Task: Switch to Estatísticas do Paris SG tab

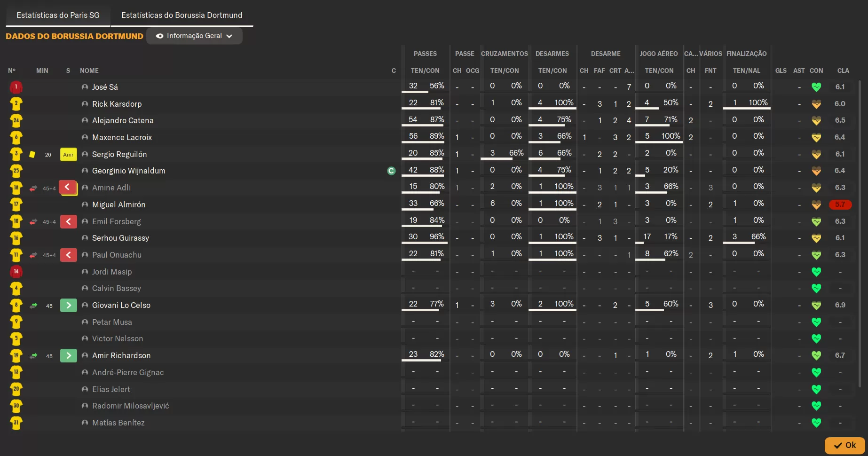Action: [x=58, y=15]
